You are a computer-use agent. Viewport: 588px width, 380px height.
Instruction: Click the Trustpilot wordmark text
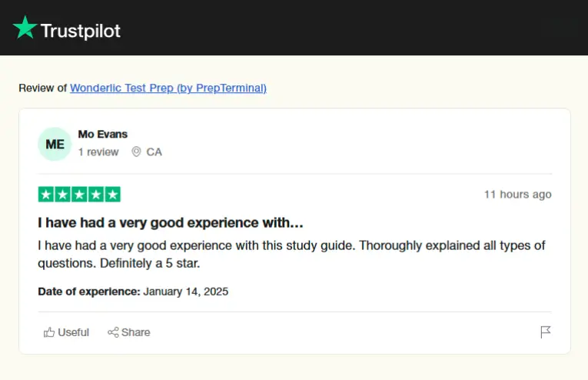80,32
